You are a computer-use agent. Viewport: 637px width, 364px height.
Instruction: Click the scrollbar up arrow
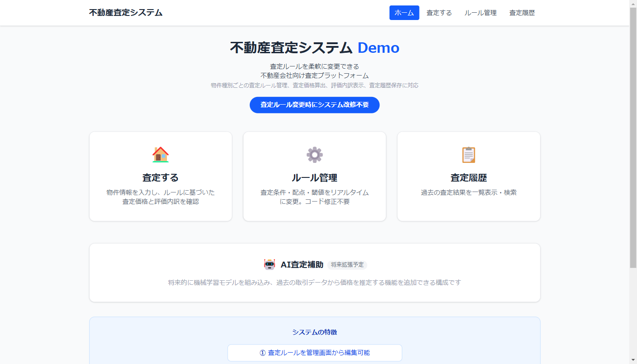point(633,4)
